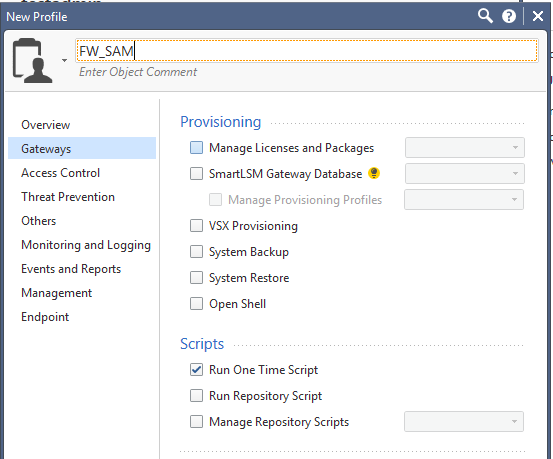Expand the Manage Repository Scripts dropdown

[x=464, y=422]
